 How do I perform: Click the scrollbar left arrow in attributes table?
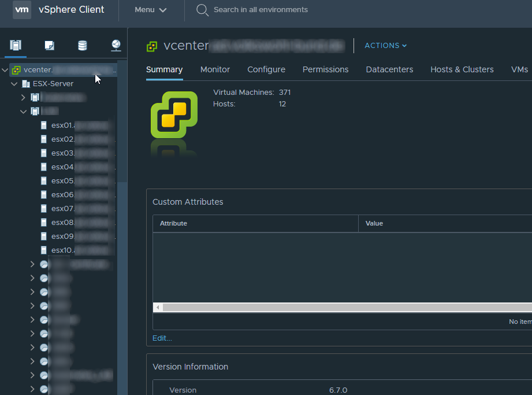[158, 308]
